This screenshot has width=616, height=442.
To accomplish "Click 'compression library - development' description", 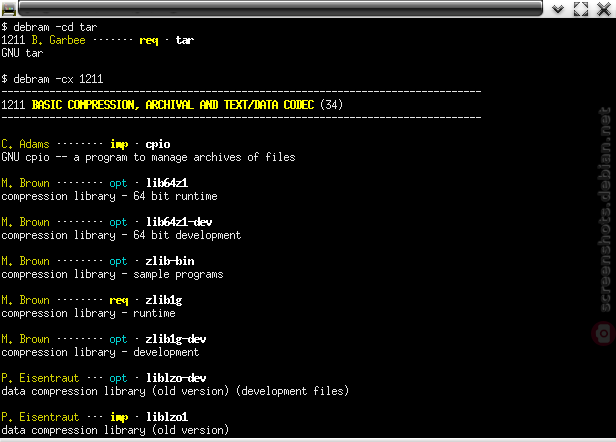I will pos(100,352).
